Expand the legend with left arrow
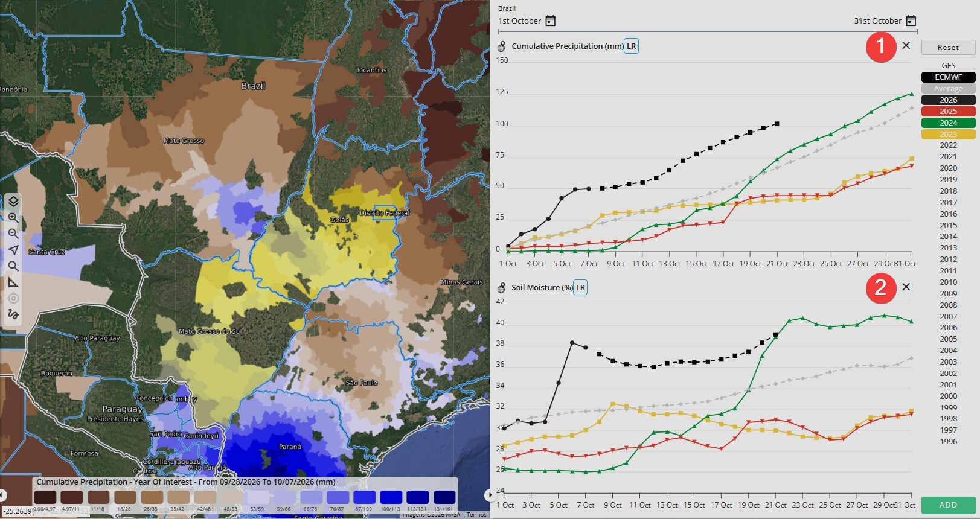The image size is (980, 519). tap(3, 495)
